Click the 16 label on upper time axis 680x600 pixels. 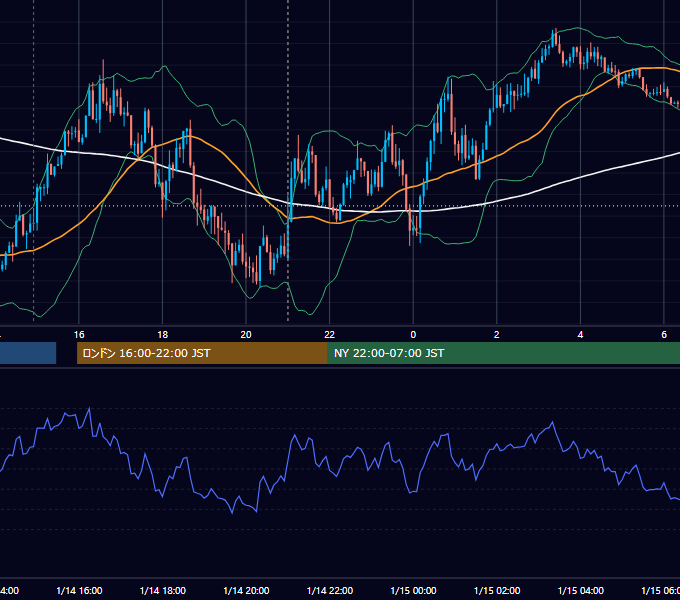[x=79, y=335]
